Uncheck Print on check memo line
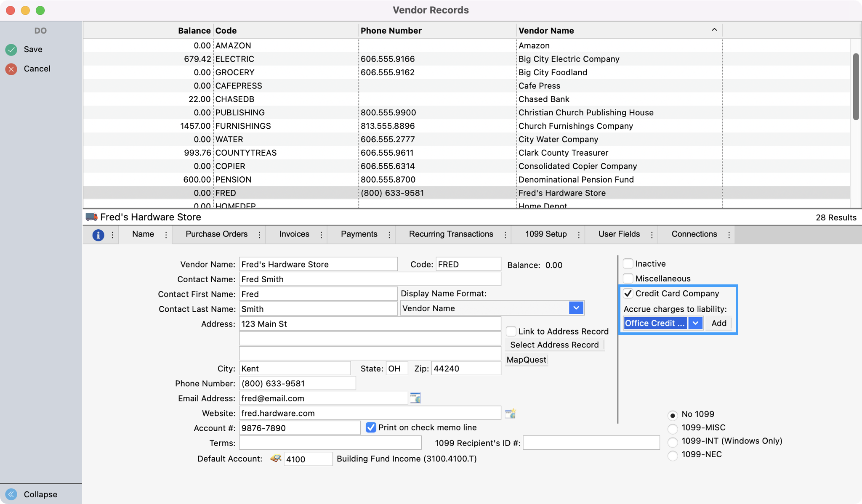Image resolution: width=862 pixels, height=504 pixels. pos(371,427)
